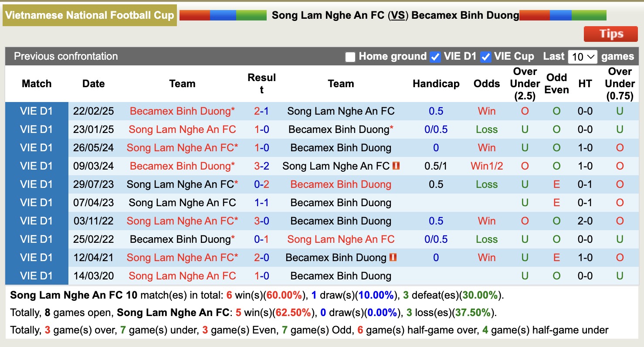
Task: Open the Vietnamese National Football Cup title
Action: (89, 16)
